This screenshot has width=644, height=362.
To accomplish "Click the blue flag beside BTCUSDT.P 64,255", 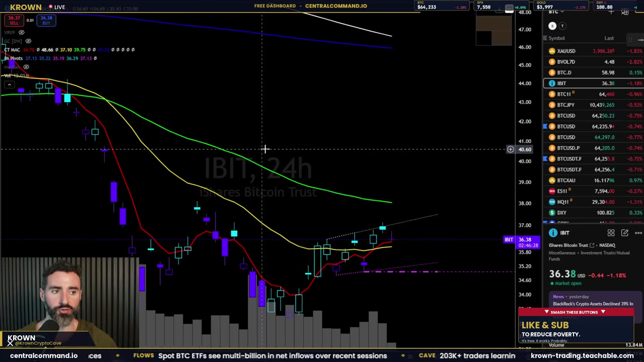I will (545, 159).
